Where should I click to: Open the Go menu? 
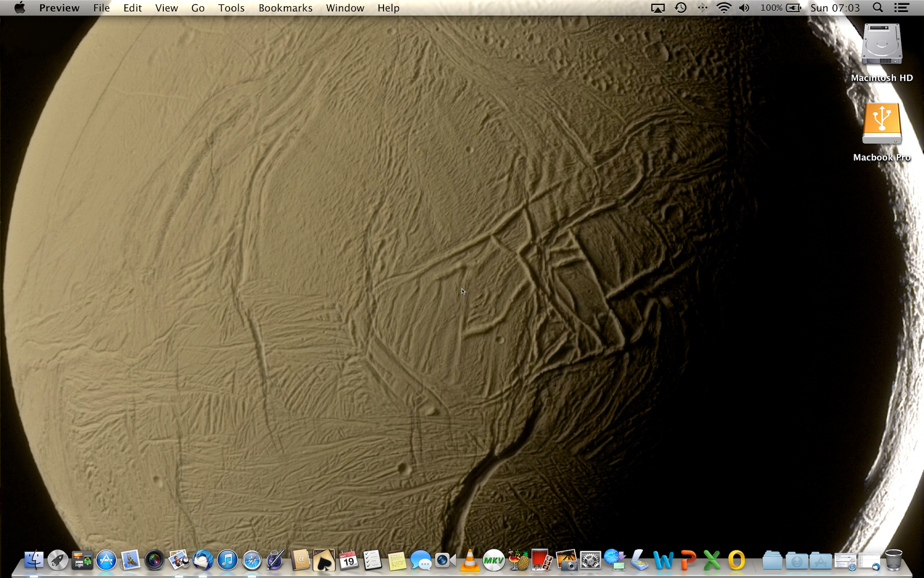[x=198, y=8]
